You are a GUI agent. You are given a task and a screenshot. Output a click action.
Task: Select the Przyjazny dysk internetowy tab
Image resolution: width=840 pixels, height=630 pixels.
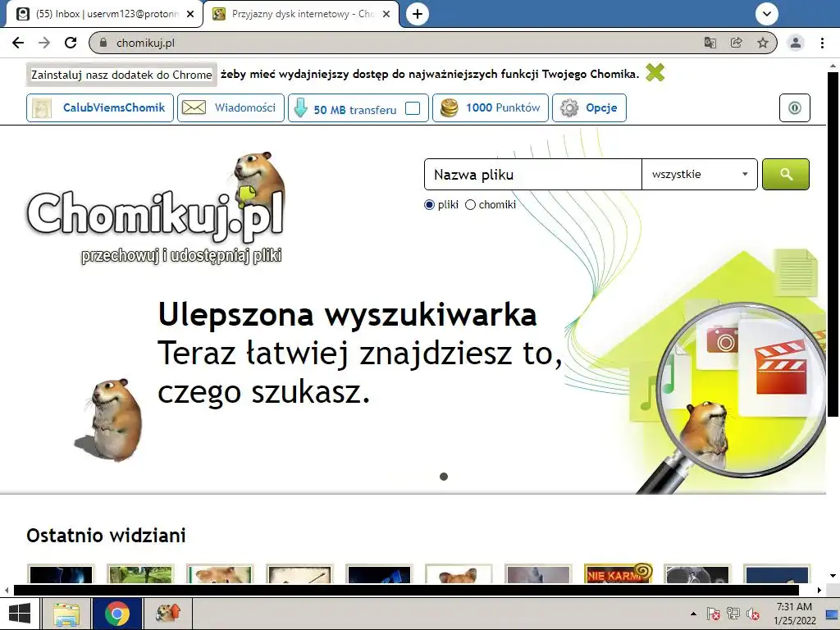tap(301, 14)
